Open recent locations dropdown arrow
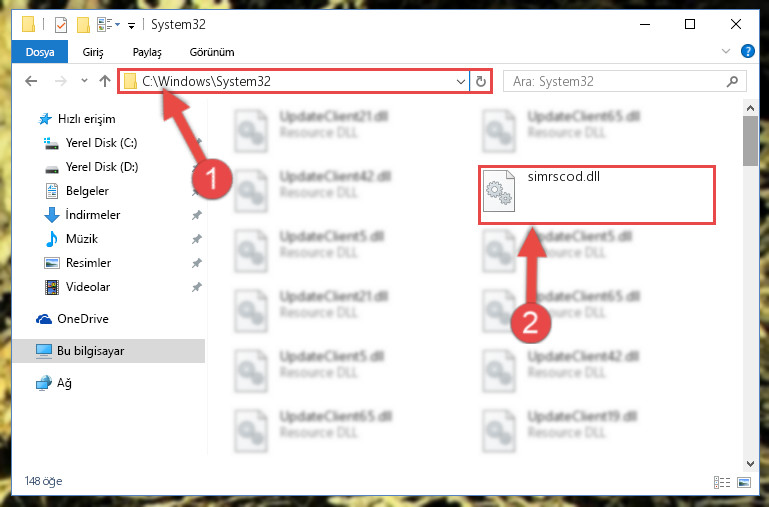Screen dimensions: 769x507 coord(84,81)
